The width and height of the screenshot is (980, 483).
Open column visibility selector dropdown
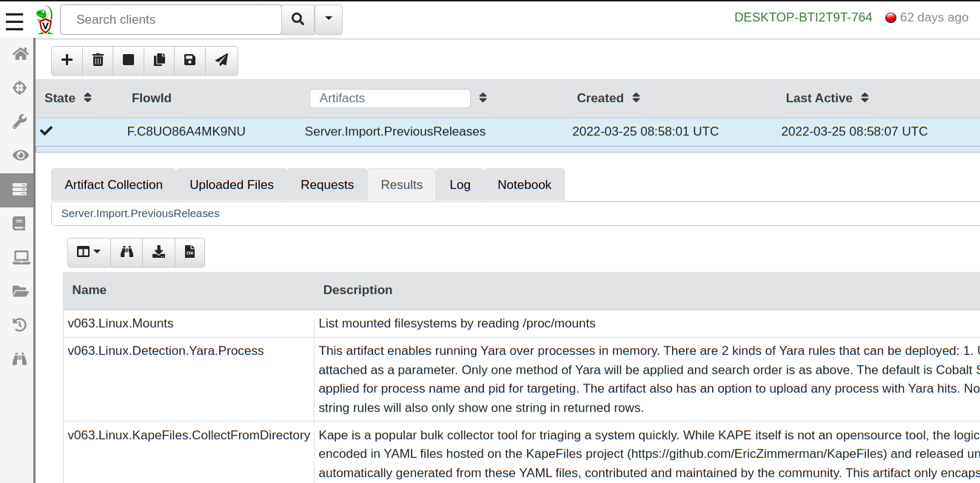pos(89,252)
